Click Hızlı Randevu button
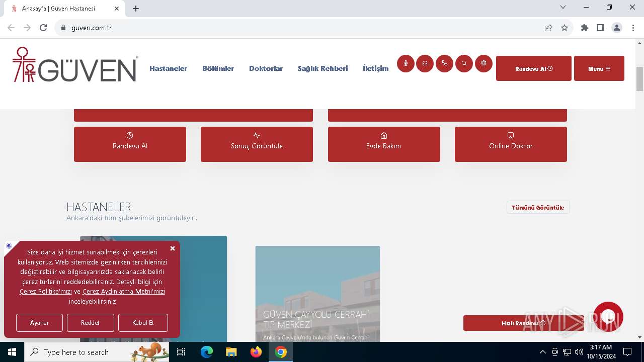Screen dimensions: 644x362 click(524, 323)
